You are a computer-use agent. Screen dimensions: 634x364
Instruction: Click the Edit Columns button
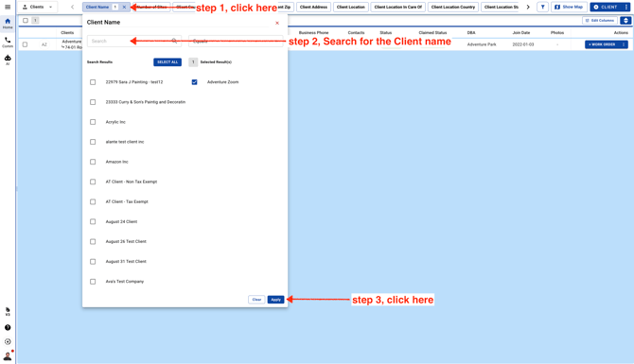(600, 20)
